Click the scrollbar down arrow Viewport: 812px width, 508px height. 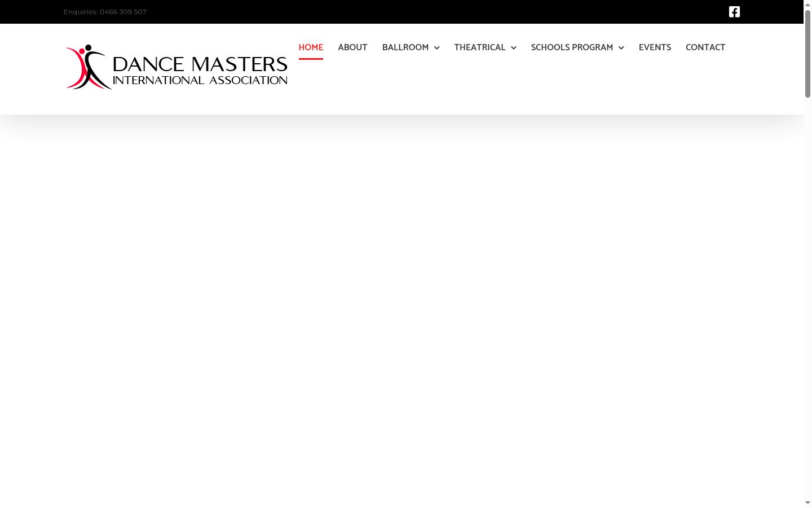pos(807,503)
